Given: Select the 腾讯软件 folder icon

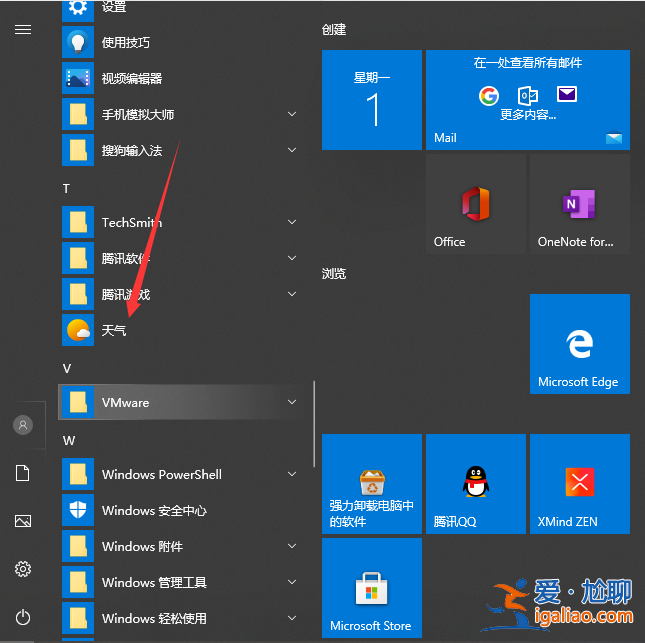Looking at the screenshot, I should [78, 258].
